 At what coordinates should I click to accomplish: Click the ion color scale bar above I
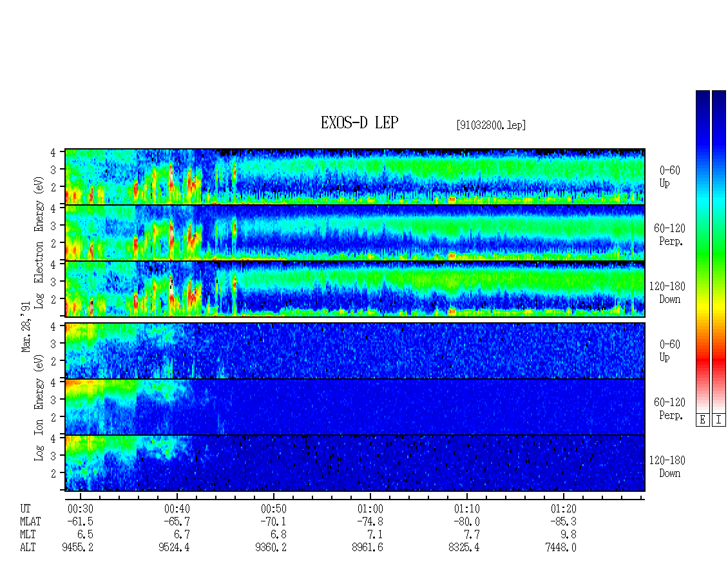click(x=719, y=251)
